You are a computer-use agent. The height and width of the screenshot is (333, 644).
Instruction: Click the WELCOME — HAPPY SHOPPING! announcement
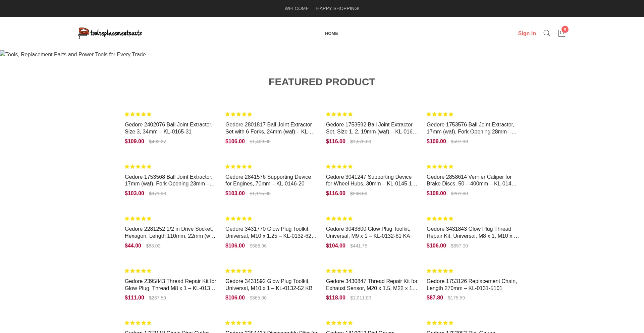(x=322, y=8)
